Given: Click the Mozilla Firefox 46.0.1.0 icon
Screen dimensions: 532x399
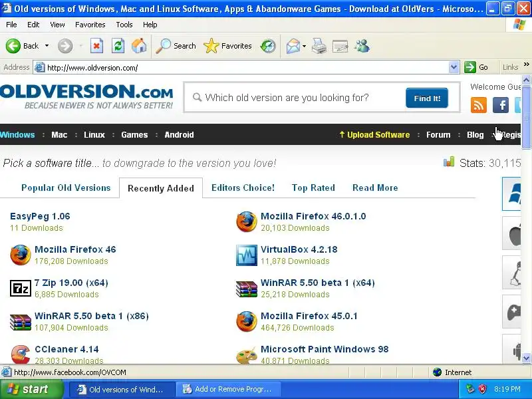Looking at the screenshot, I should [247, 222].
